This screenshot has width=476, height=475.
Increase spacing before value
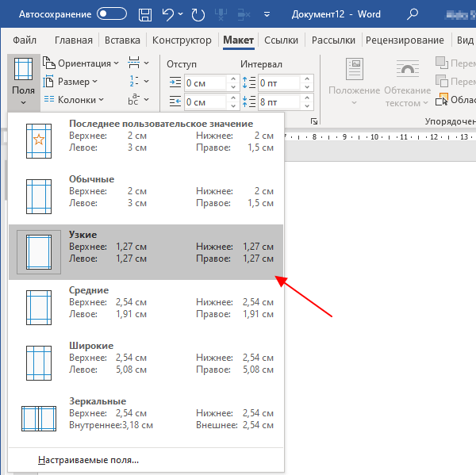pyautogui.click(x=307, y=79)
